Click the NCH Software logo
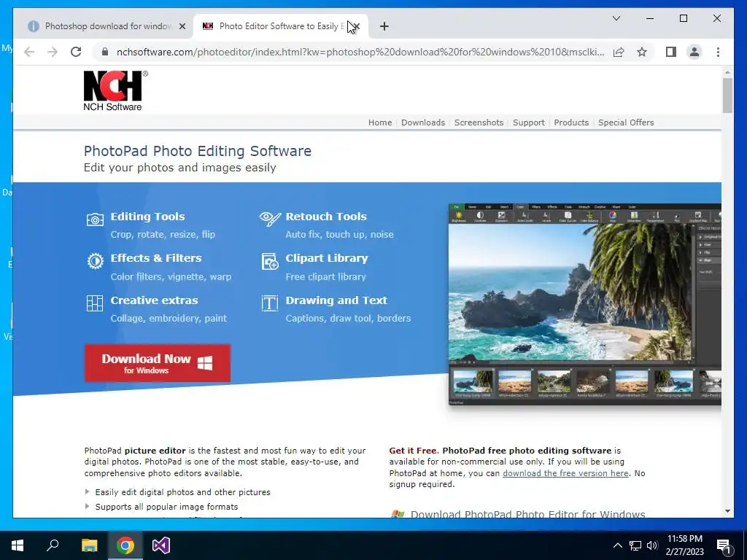 pos(115,90)
